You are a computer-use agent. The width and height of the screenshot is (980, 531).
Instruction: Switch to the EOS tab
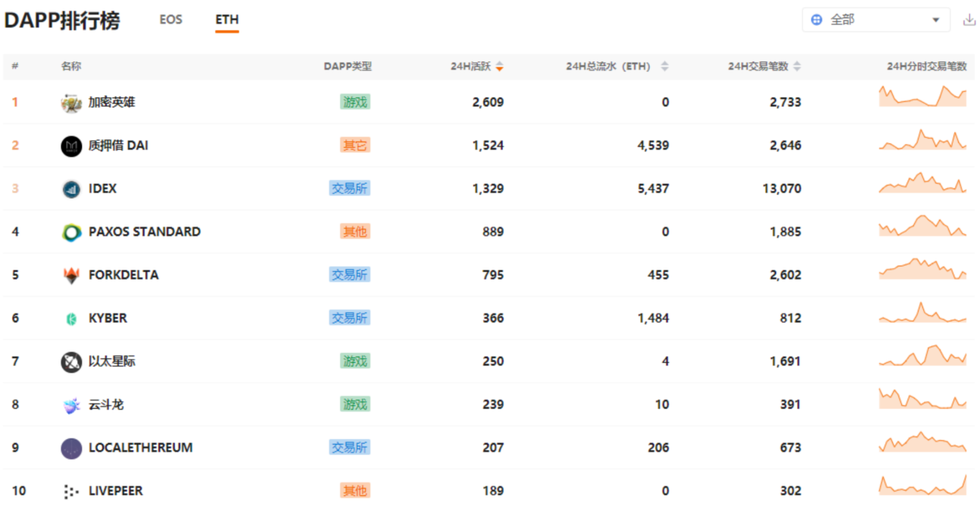click(170, 20)
